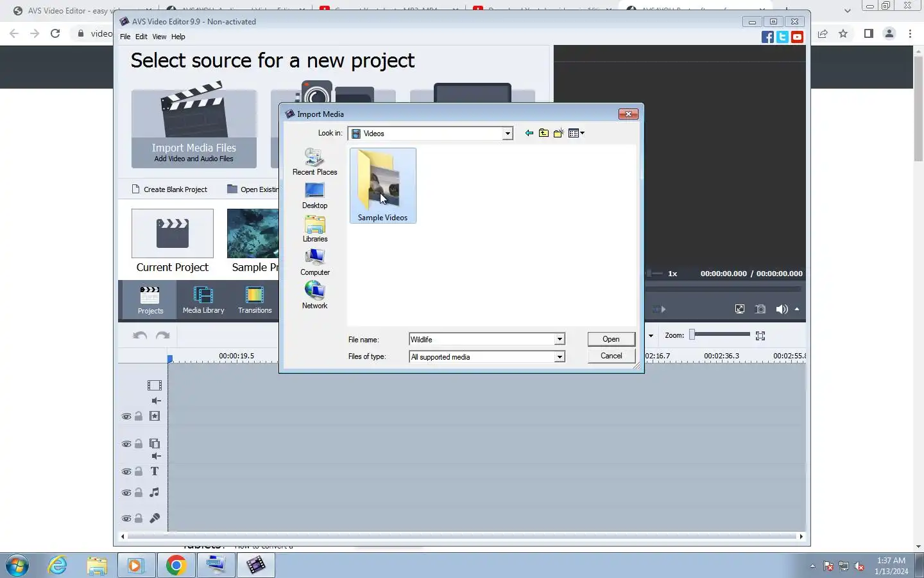Hide the text track

click(126, 472)
